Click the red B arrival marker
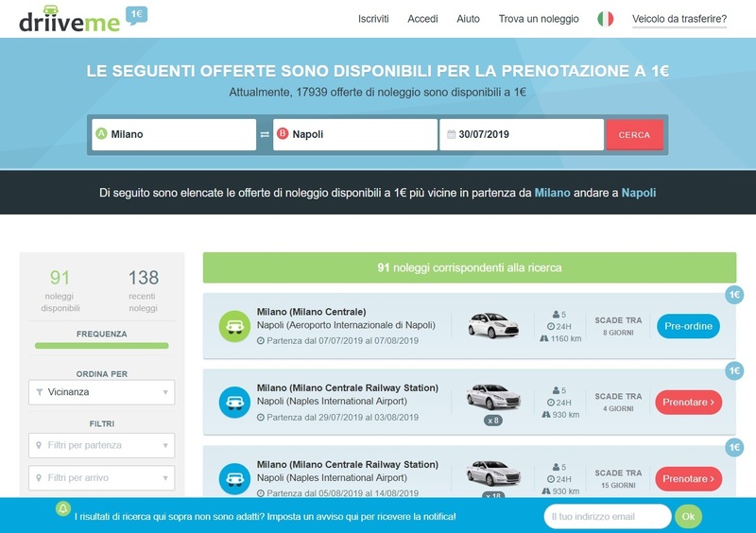This screenshot has height=533, width=756. [x=282, y=133]
